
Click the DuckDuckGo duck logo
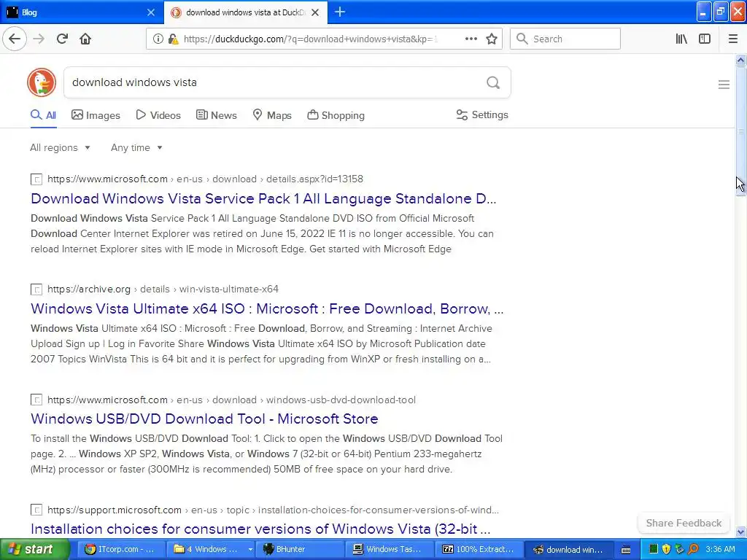point(42,82)
